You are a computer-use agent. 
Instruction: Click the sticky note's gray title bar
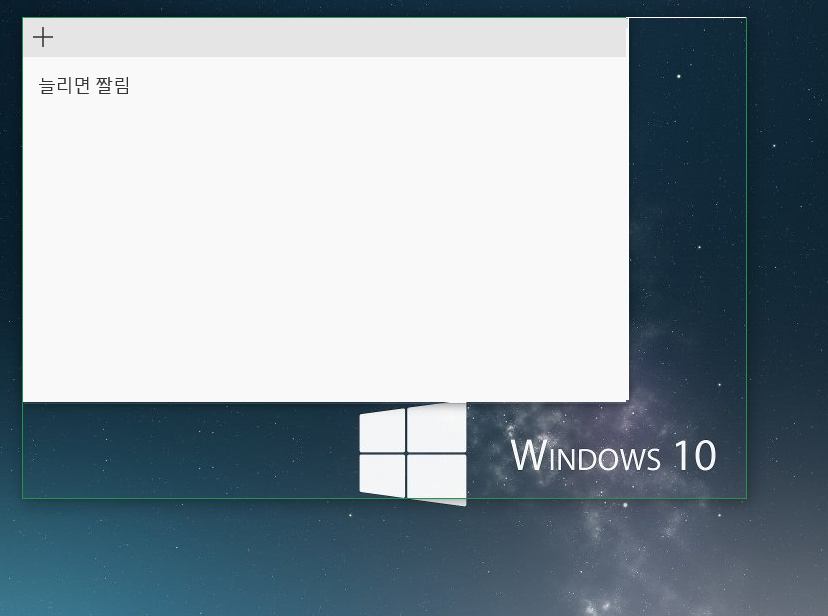[325, 37]
